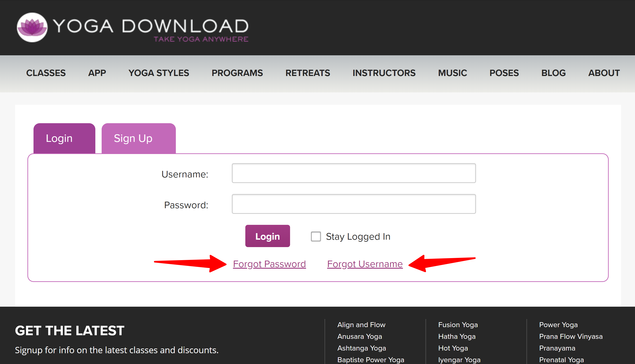This screenshot has width=635, height=364.
Task: Switch to the Sign Up tab
Action: 139,138
